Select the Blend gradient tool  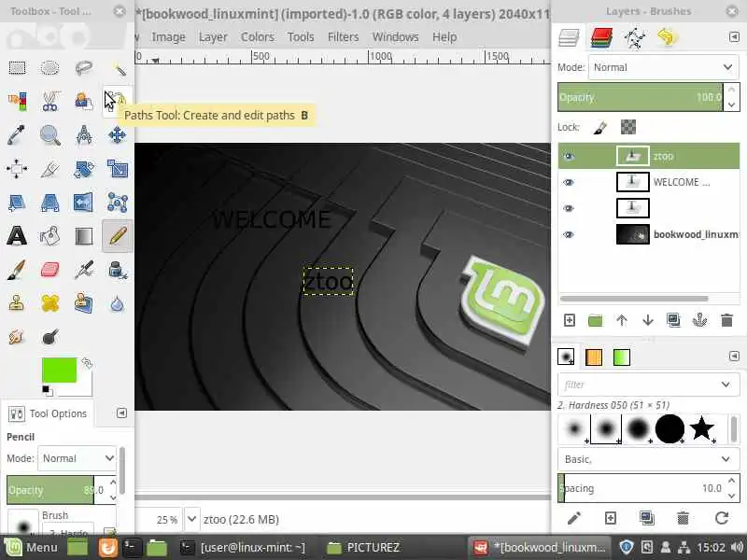click(x=84, y=236)
